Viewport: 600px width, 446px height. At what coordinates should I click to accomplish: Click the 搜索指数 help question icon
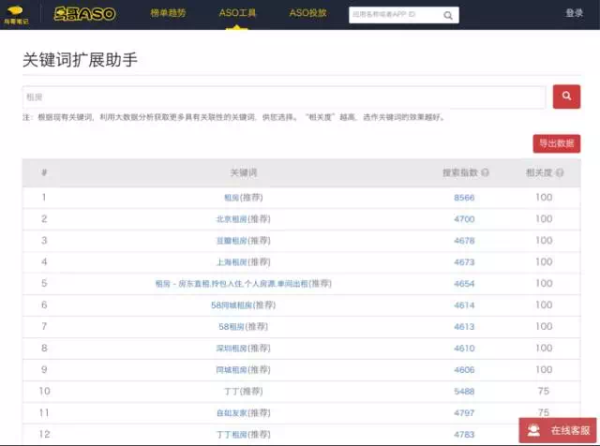[x=485, y=173]
